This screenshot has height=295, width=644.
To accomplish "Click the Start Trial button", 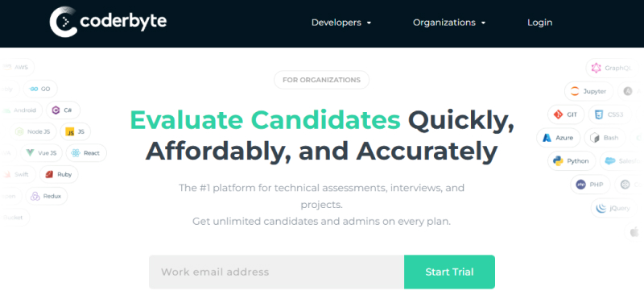I will (x=449, y=272).
